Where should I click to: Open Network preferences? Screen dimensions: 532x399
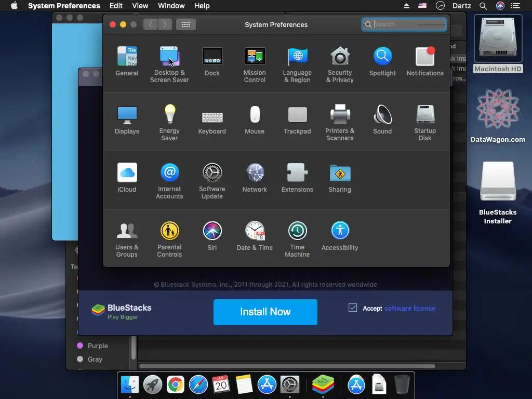point(255,178)
